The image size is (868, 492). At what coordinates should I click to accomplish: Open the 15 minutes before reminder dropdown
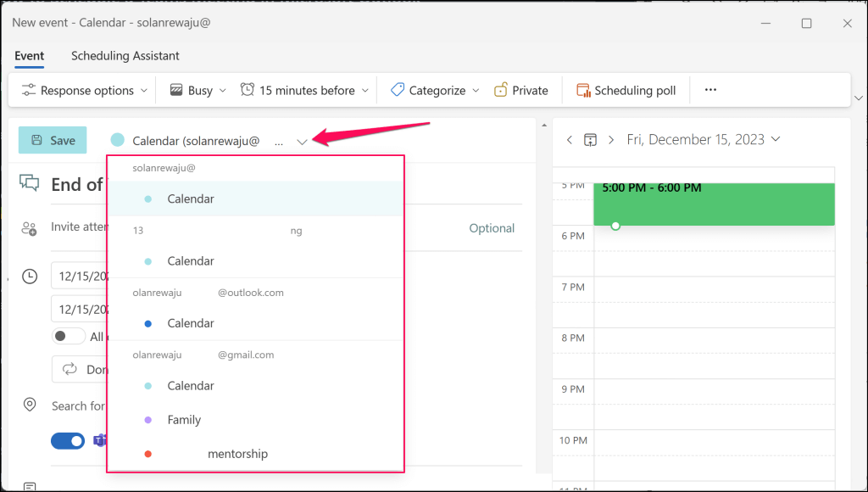(306, 90)
